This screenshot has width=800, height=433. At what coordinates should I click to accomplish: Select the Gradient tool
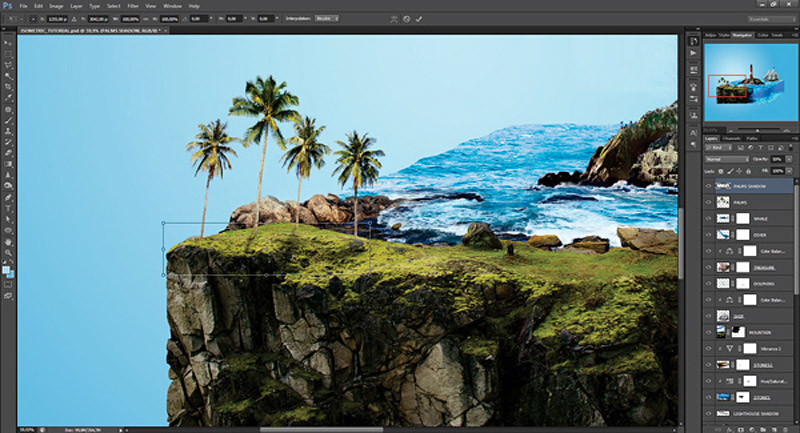tap(8, 164)
